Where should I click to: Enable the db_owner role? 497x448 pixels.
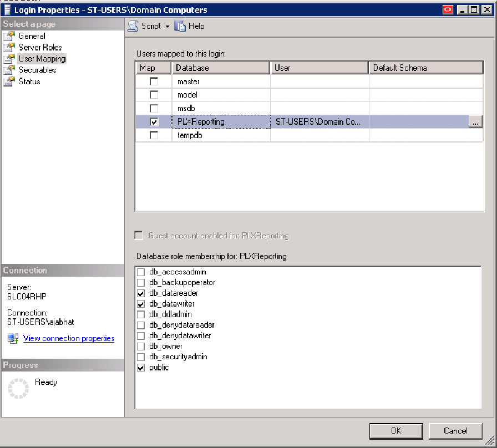tap(141, 347)
